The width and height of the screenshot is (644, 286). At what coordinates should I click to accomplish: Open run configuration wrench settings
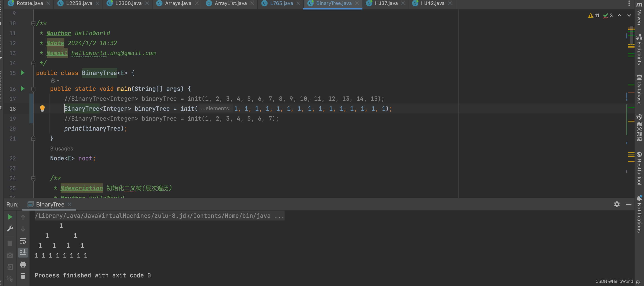pyautogui.click(x=10, y=228)
